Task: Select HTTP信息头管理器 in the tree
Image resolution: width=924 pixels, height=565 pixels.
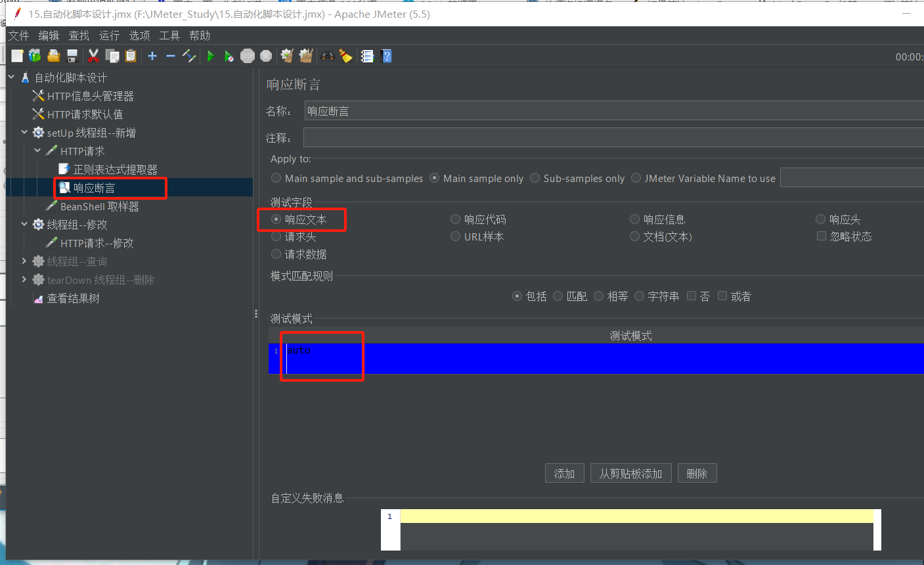Action: click(90, 96)
